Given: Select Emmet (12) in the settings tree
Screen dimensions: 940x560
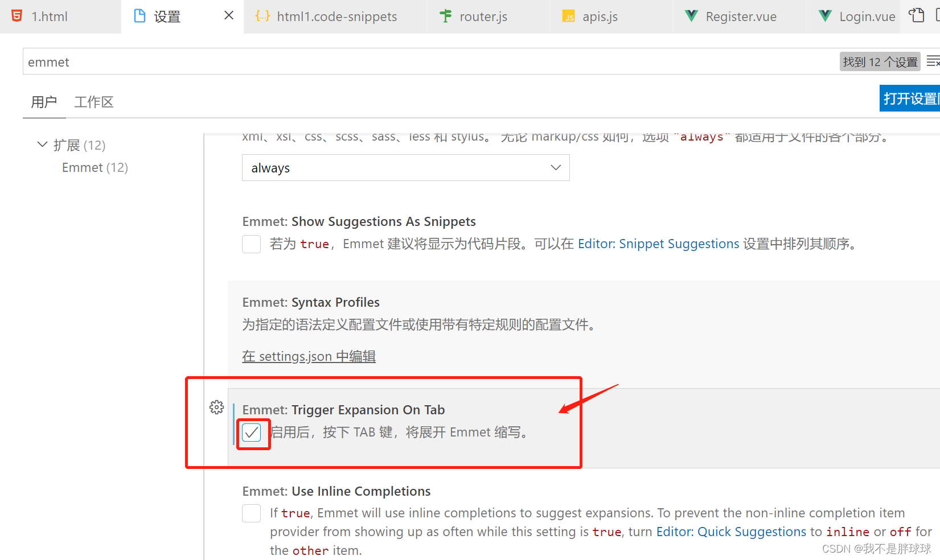Looking at the screenshot, I should point(95,167).
